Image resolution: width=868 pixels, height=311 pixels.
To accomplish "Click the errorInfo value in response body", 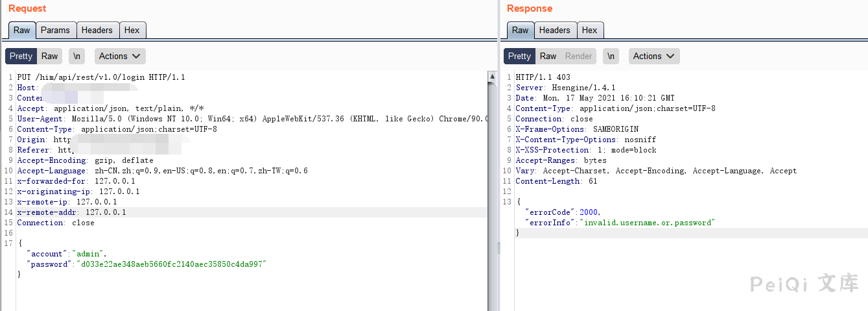I will point(648,223).
